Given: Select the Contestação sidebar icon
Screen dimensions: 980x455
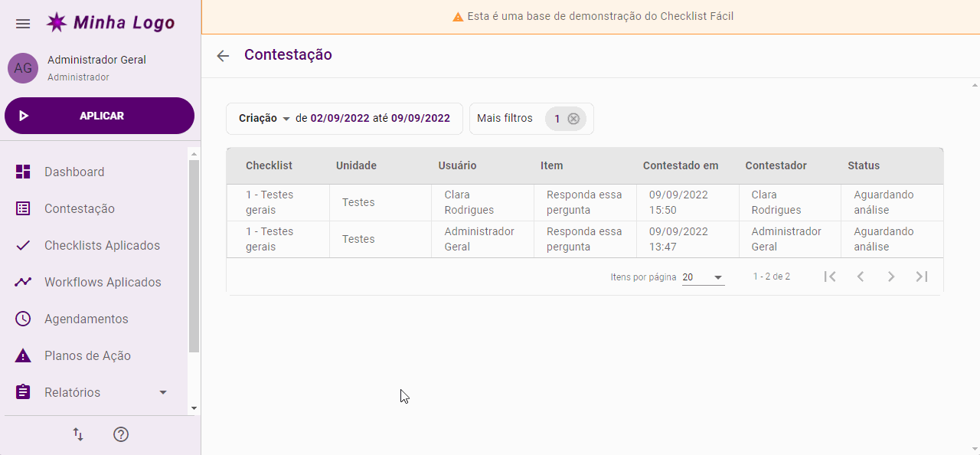Looking at the screenshot, I should 23,208.
